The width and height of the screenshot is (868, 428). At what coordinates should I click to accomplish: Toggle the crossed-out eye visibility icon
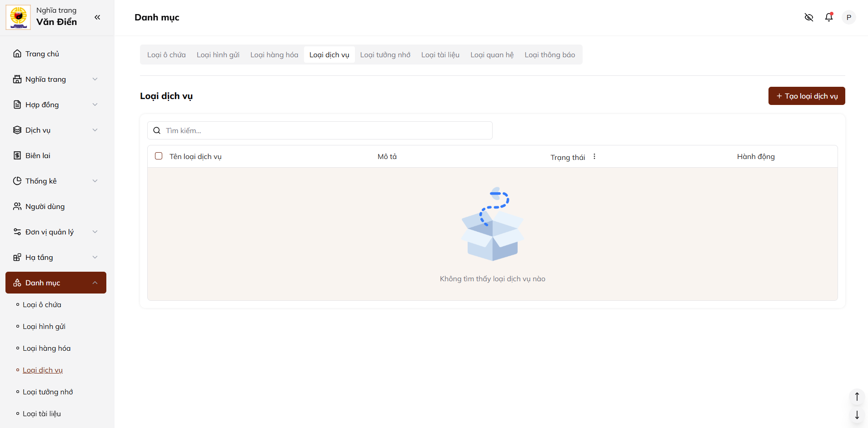point(809,17)
